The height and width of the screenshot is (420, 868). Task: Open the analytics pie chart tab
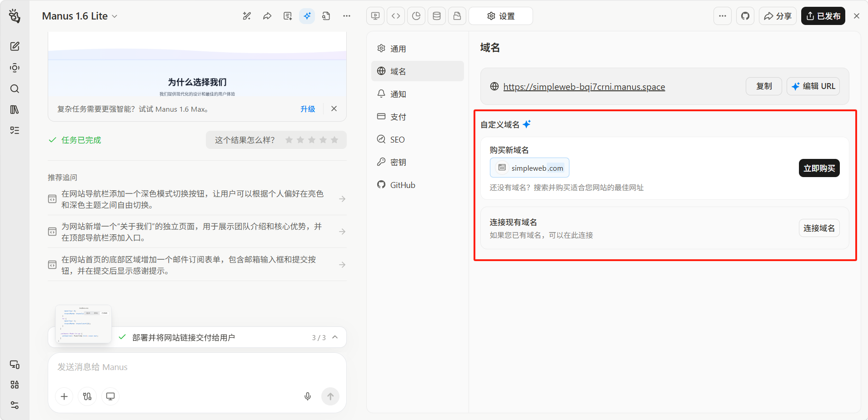pyautogui.click(x=416, y=16)
